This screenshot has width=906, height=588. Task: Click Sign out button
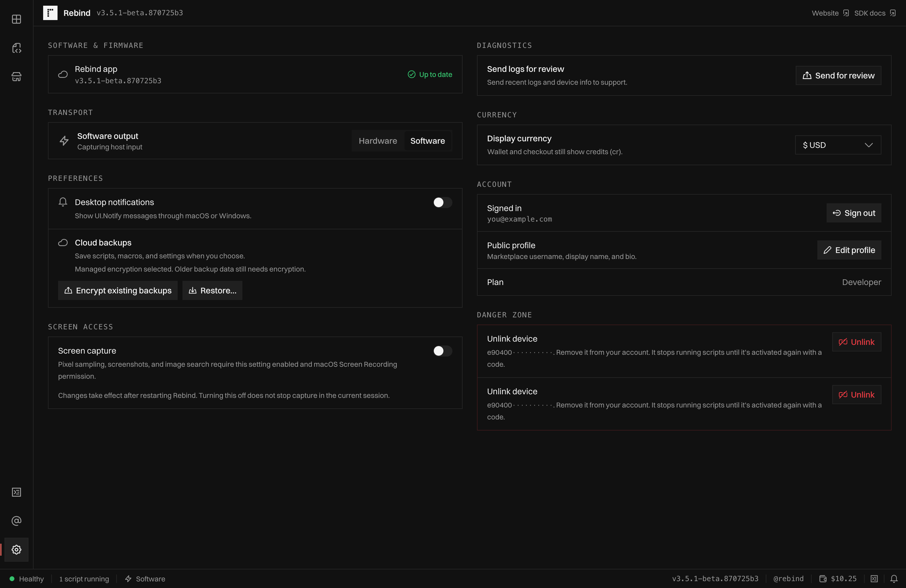pyautogui.click(x=854, y=213)
